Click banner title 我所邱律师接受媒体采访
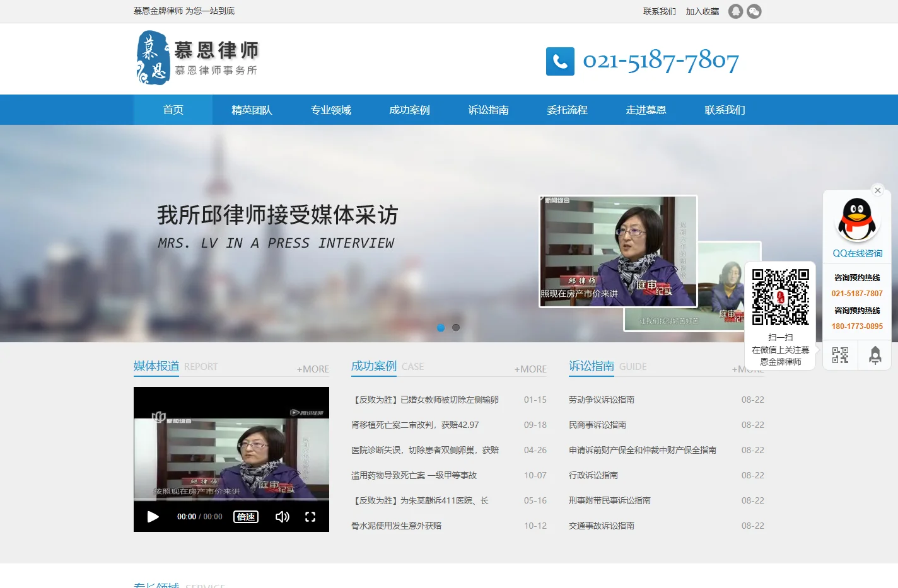The height and width of the screenshot is (588, 898). pyautogui.click(x=277, y=215)
